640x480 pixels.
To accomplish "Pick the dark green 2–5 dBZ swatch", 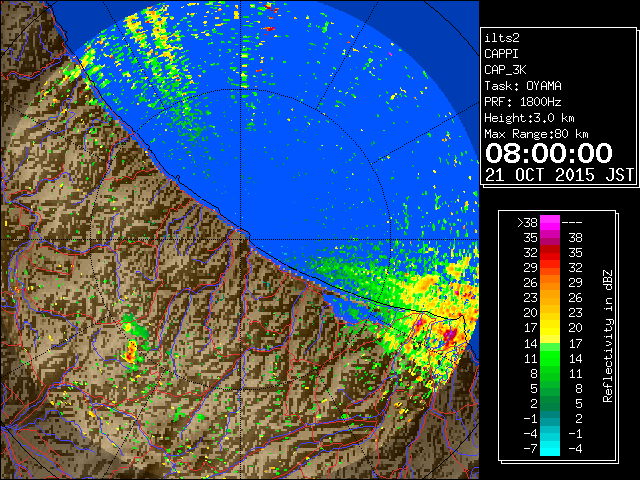I will pyautogui.click(x=550, y=404).
